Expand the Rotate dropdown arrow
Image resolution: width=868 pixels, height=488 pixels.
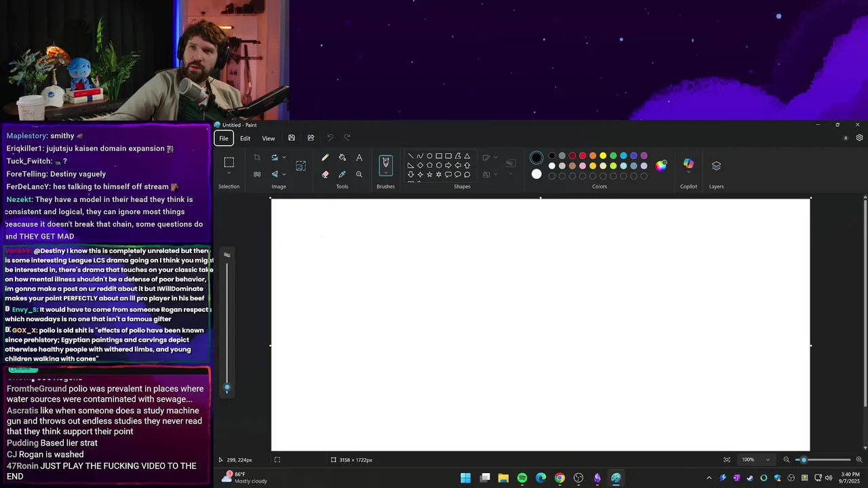click(283, 158)
